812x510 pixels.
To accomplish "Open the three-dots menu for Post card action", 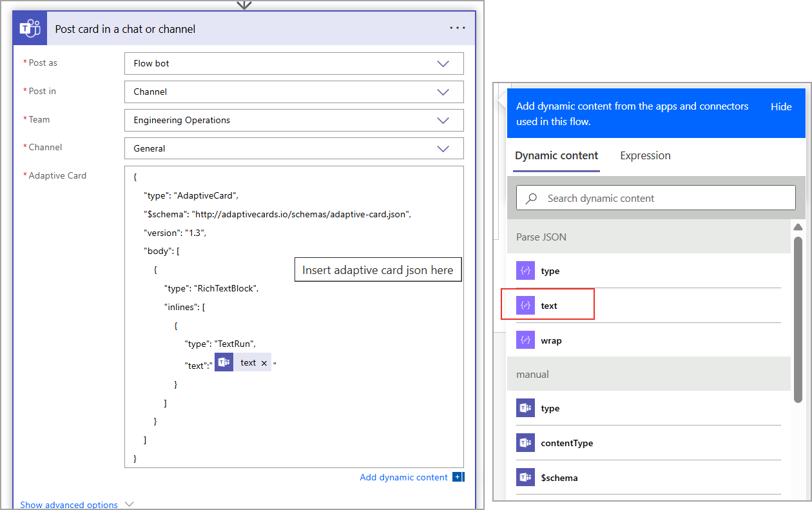I will coord(457,28).
